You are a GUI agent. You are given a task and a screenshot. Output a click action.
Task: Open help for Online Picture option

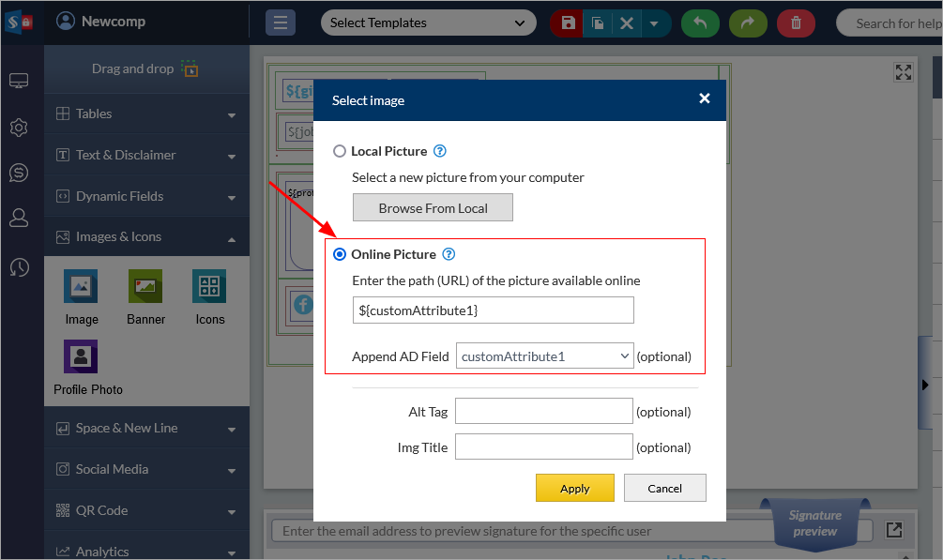[449, 254]
